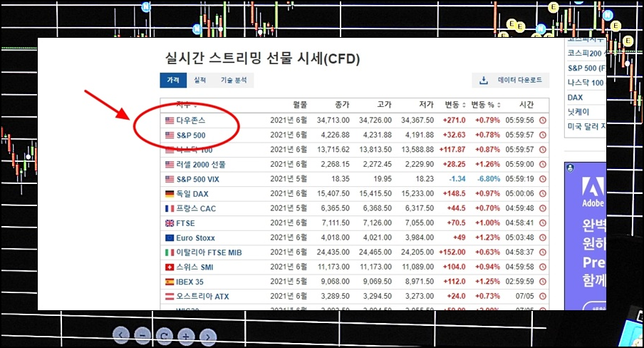Screen dimensions: 644x348
Task: Open the S&P 500 futures link
Action: point(191,135)
